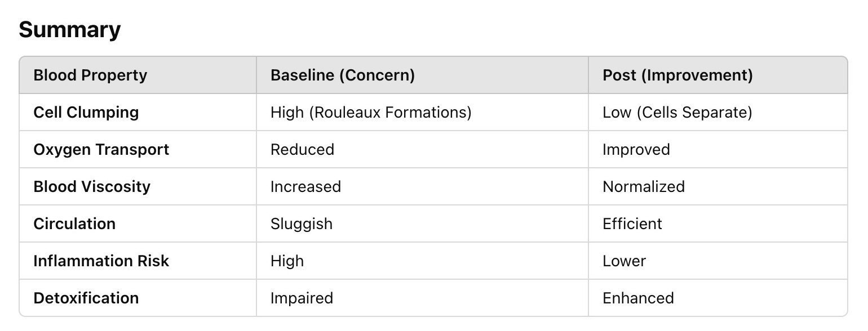868x331 pixels.
Task: Select the Oxygen Transport row label
Action: pyautogui.click(x=101, y=150)
